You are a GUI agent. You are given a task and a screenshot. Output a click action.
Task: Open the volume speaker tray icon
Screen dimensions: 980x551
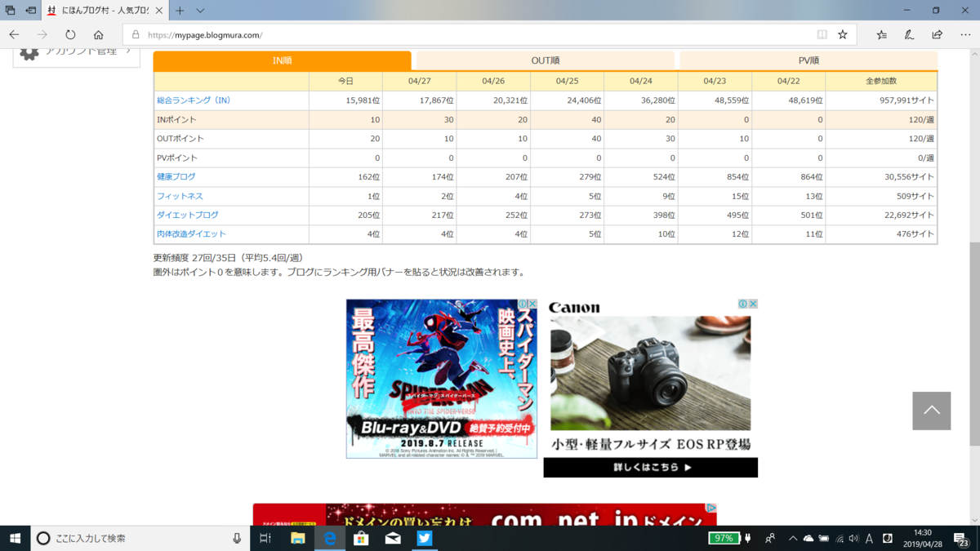click(x=853, y=538)
